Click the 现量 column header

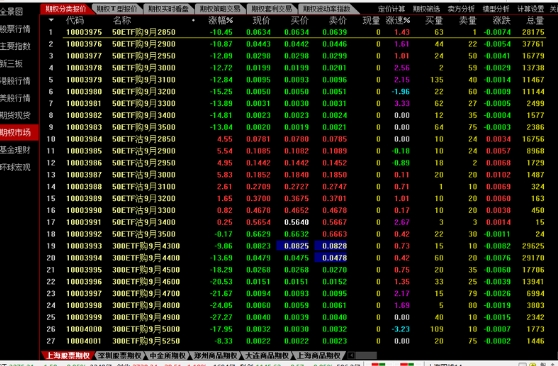[x=371, y=21]
